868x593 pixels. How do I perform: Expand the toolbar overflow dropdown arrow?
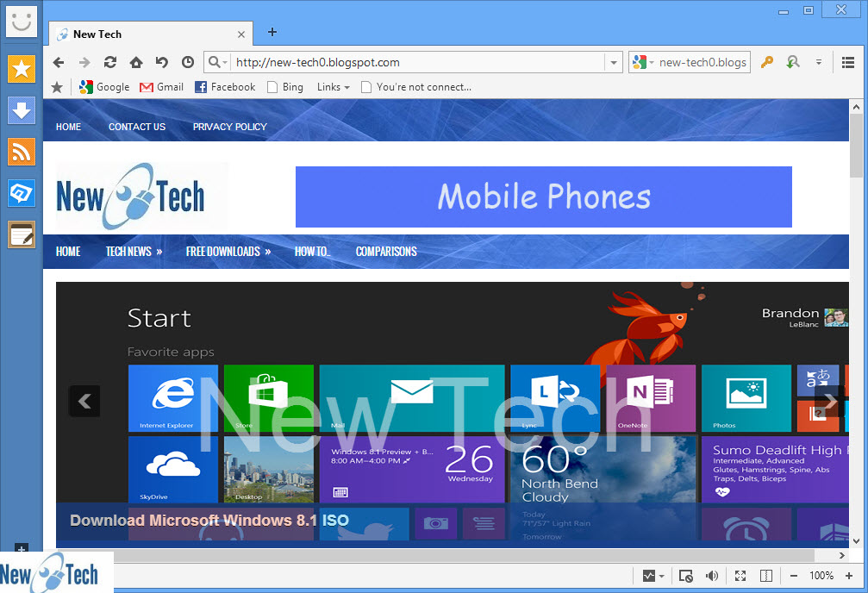click(x=819, y=62)
